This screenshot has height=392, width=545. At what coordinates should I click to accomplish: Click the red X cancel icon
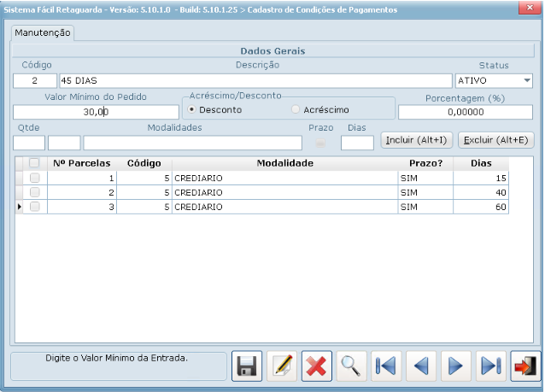(317, 366)
